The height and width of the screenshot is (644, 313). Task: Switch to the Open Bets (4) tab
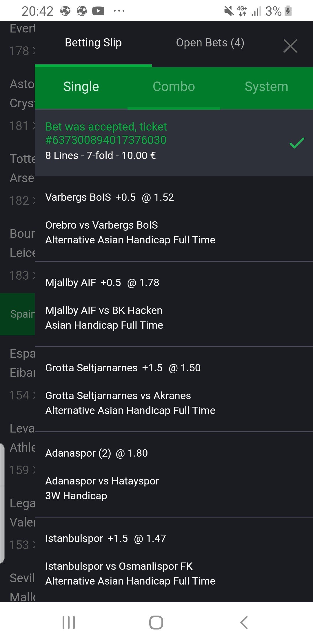[210, 43]
